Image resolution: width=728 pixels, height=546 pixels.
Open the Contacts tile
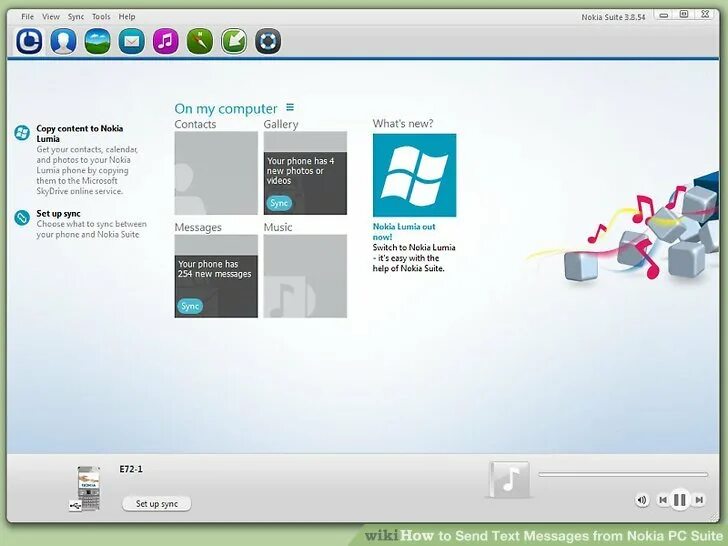(216, 173)
